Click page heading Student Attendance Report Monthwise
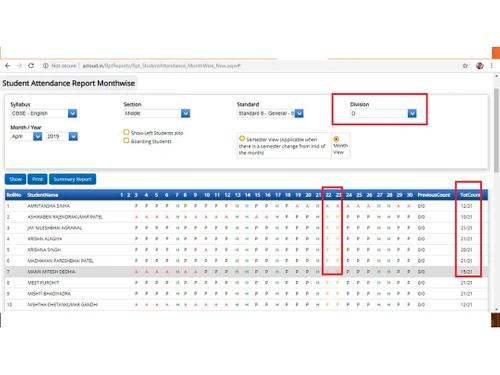Viewport: 500px width, 375px height. [x=69, y=83]
